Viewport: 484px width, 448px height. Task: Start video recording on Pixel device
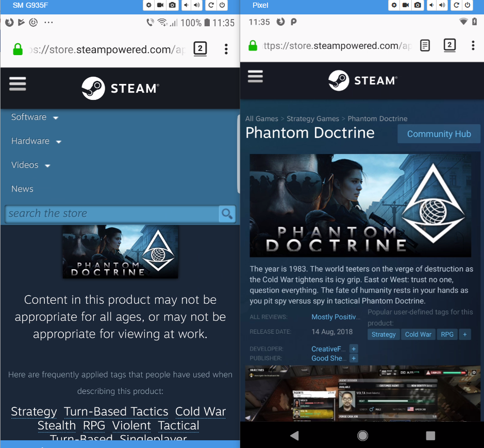click(406, 5)
